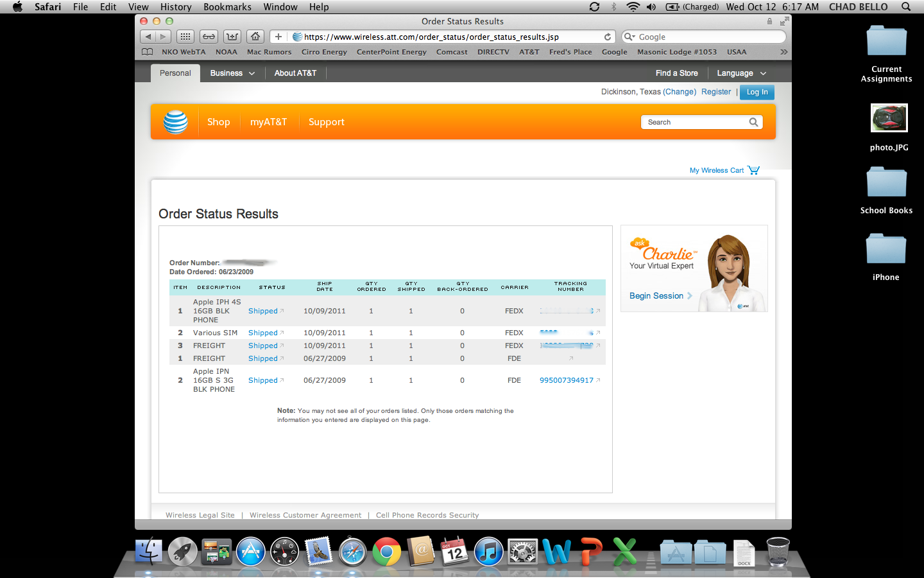Viewport: 924px width, 578px height.
Task: Open Finder from the Dock
Action: (x=149, y=552)
